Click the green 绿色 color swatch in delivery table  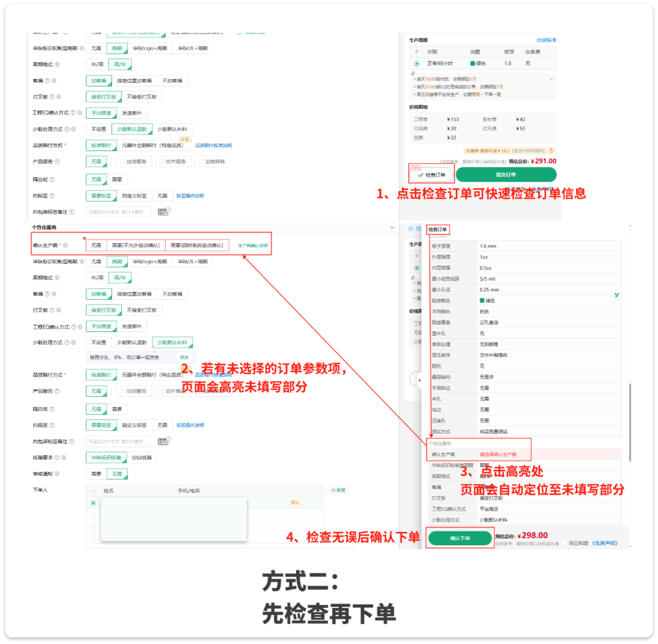473,63
